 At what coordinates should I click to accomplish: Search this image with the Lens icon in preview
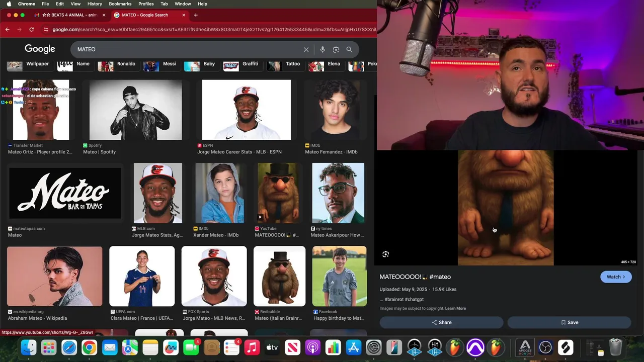pos(386,254)
